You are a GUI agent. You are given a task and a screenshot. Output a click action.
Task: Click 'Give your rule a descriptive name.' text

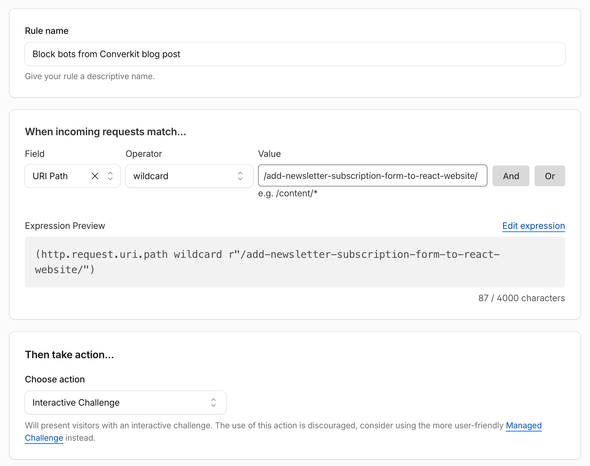click(90, 76)
